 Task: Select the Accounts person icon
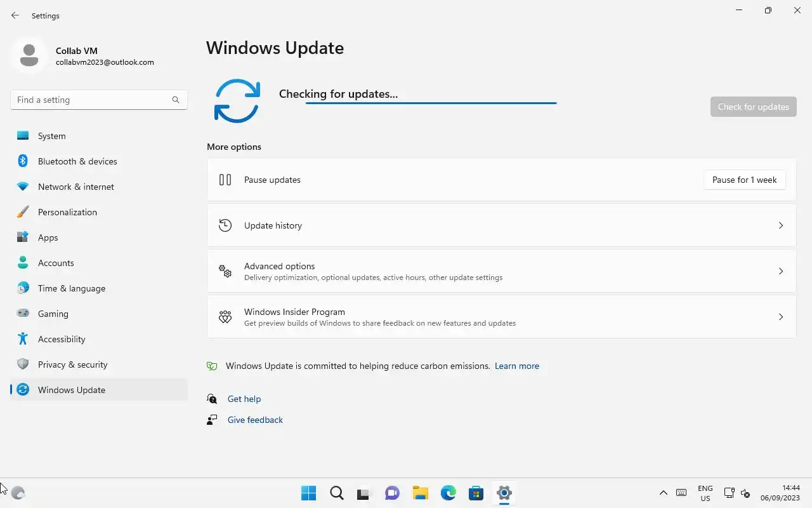pos(23,263)
